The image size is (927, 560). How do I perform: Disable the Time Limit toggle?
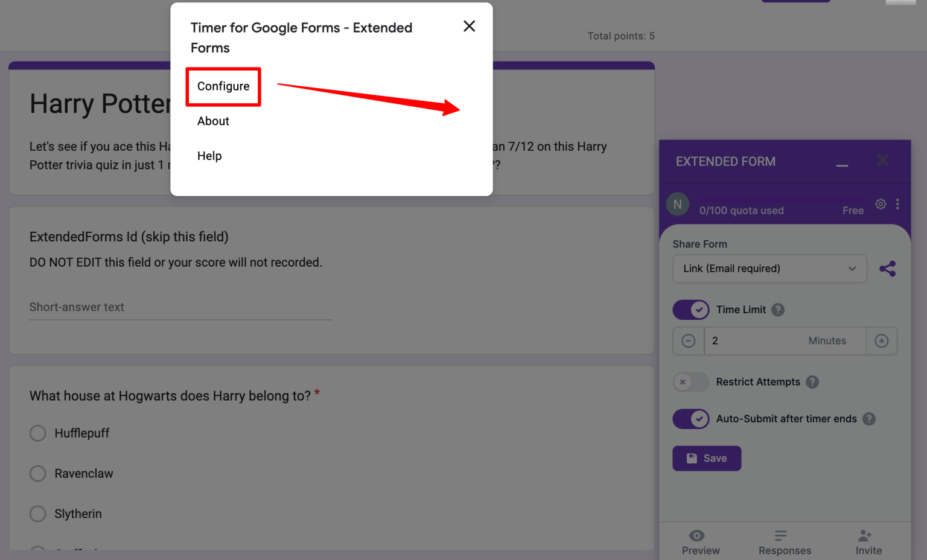[690, 310]
